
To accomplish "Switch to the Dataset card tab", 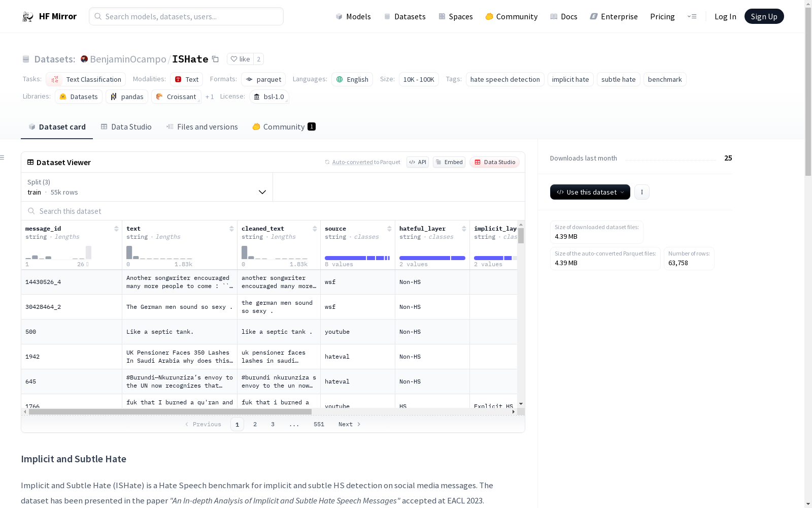I will pos(57,127).
